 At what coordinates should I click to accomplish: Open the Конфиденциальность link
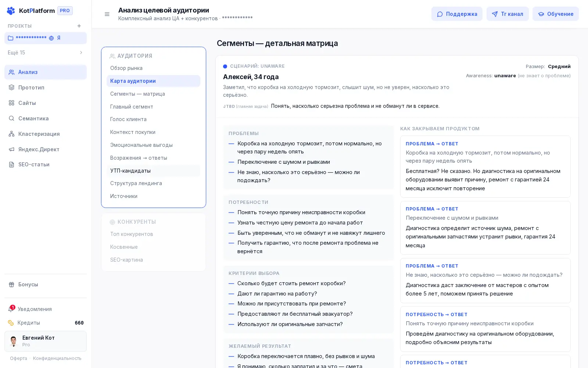(57, 358)
